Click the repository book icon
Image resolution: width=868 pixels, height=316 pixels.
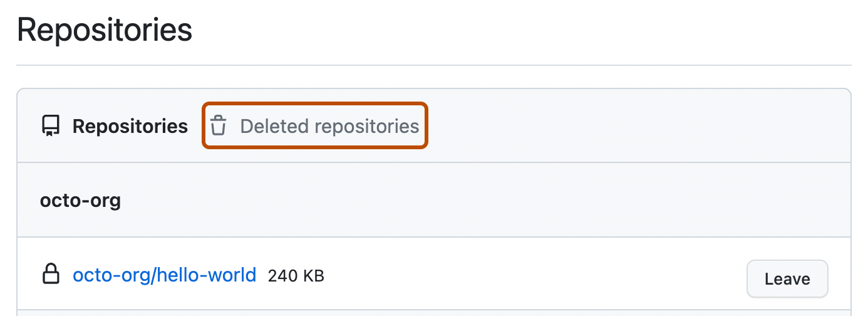coord(50,126)
